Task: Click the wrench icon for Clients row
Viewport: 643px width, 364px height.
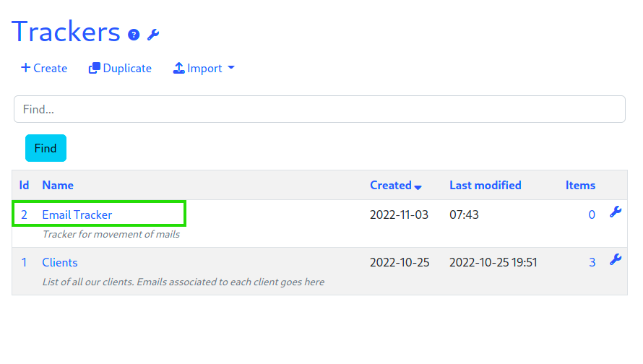Action: pyautogui.click(x=615, y=259)
